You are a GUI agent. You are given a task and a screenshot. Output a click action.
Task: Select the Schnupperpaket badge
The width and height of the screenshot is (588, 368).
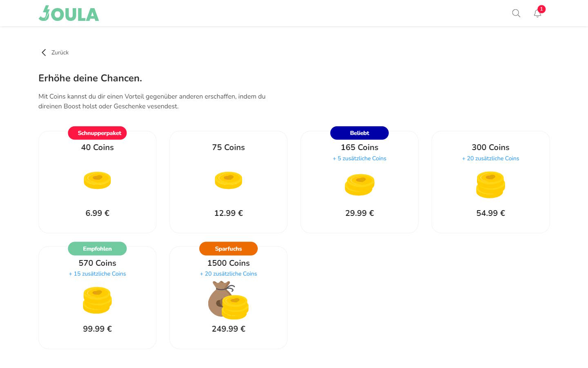tap(97, 133)
